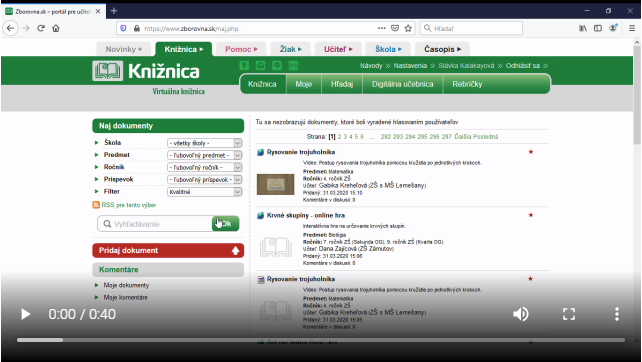642x362 pixels.
Task: Open the Škola dropdown
Action: pos(204,143)
